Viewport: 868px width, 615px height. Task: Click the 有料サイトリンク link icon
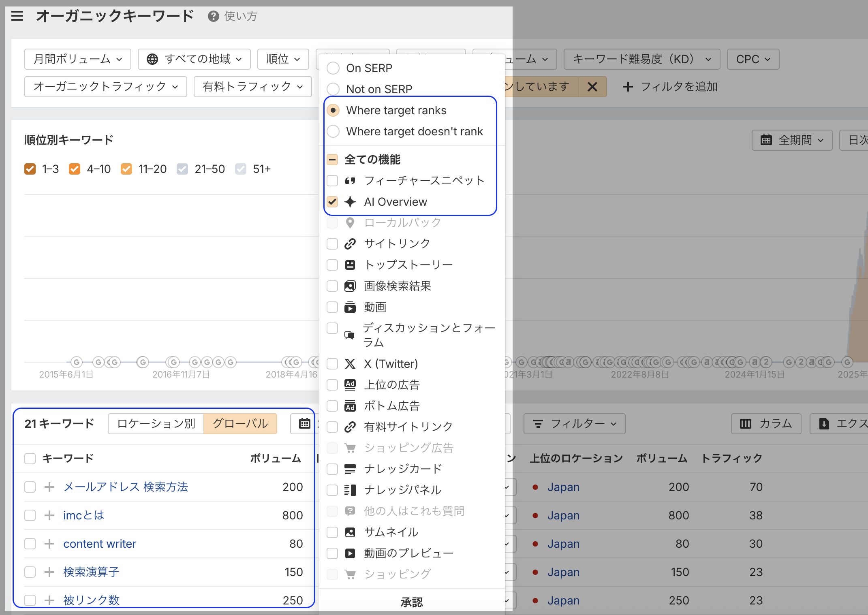[350, 427]
